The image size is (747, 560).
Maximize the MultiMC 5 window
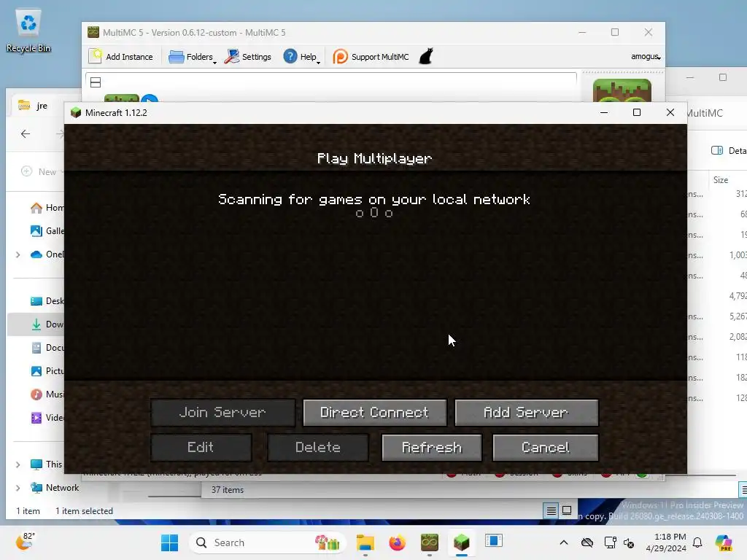pyautogui.click(x=615, y=32)
